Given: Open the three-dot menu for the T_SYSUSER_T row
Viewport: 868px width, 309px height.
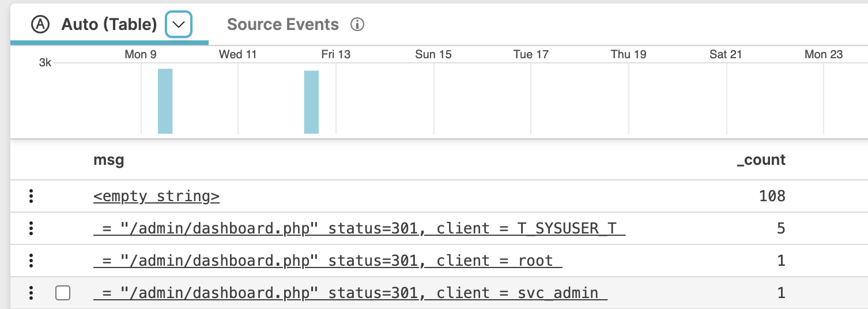Looking at the screenshot, I should pyautogui.click(x=31, y=229).
